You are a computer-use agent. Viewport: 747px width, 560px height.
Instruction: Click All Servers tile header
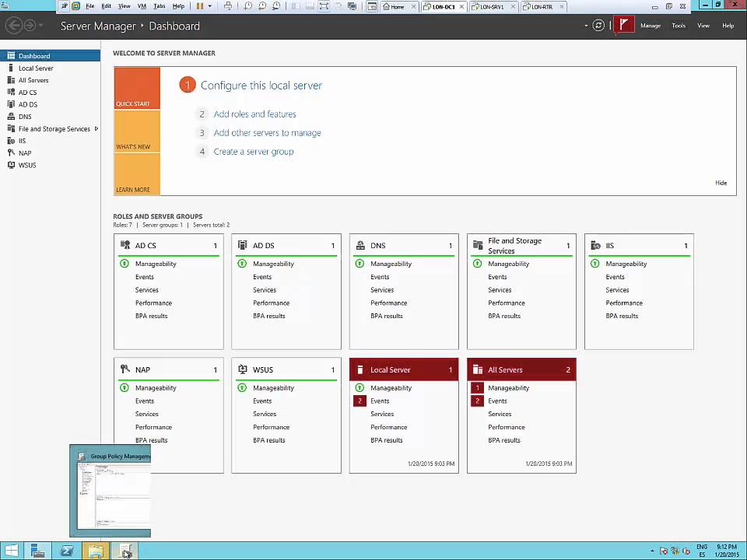coord(521,369)
